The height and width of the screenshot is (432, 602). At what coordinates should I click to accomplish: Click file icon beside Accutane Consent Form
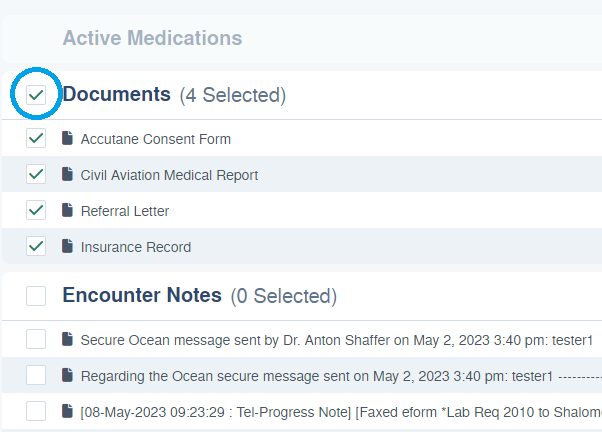[x=67, y=139]
